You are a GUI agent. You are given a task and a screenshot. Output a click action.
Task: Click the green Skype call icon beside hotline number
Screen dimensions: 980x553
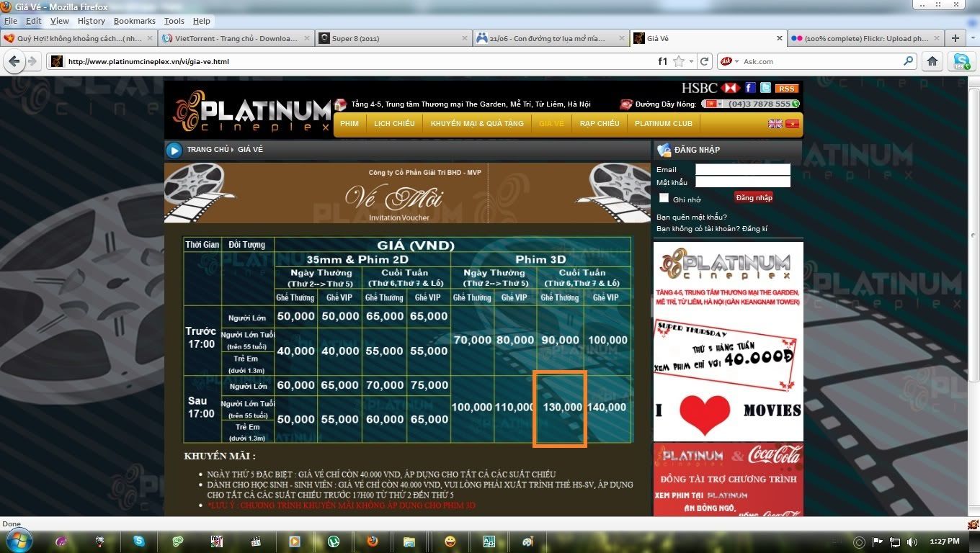796,104
